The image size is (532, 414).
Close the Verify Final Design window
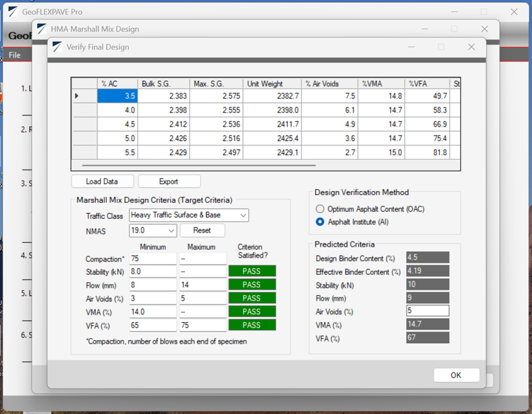(x=471, y=47)
